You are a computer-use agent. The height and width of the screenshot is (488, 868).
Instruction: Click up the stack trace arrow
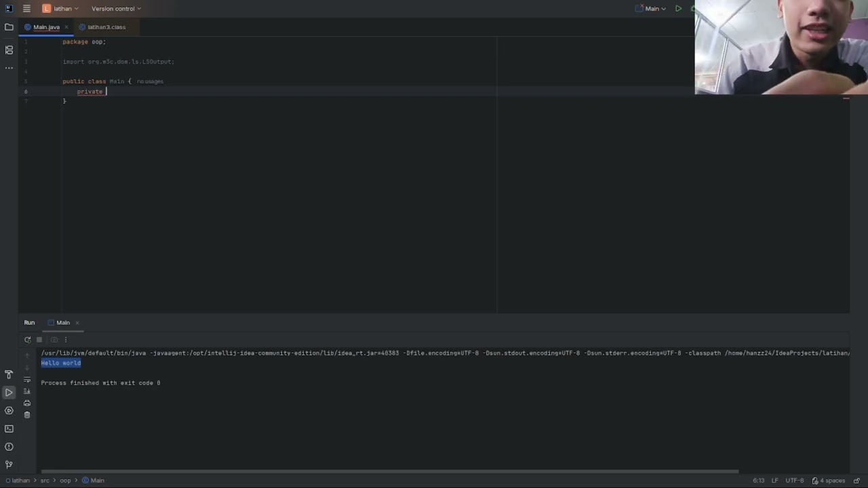click(x=27, y=355)
